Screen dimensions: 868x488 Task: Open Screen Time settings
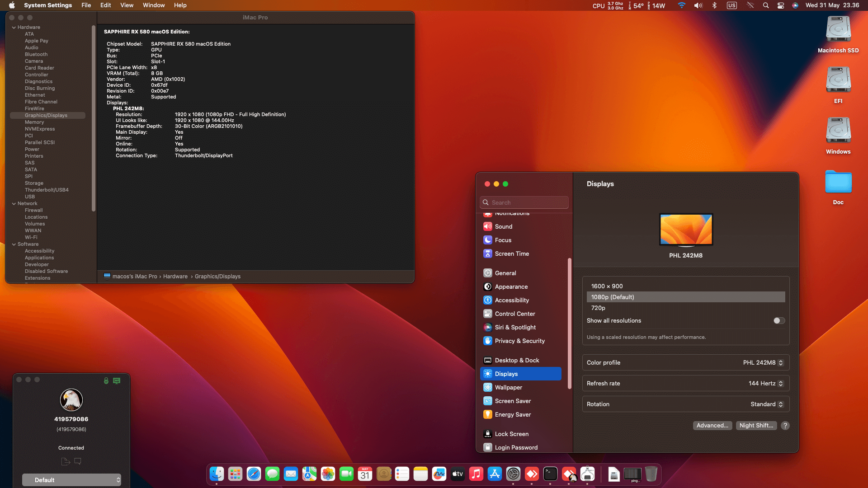coord(512,253)
